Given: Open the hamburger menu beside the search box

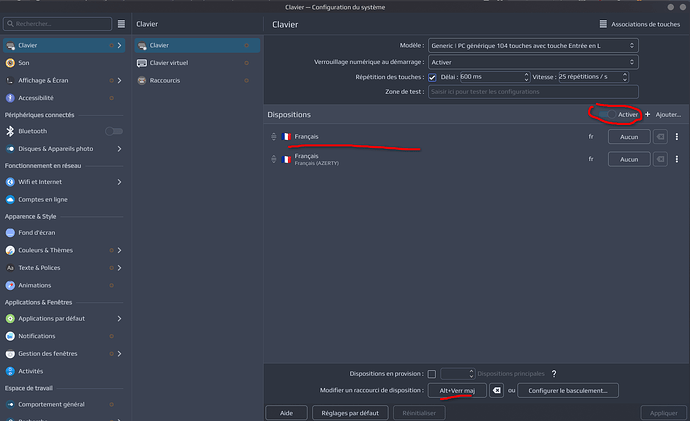Looking at the screenshot, I should click(x=121, y=24).
